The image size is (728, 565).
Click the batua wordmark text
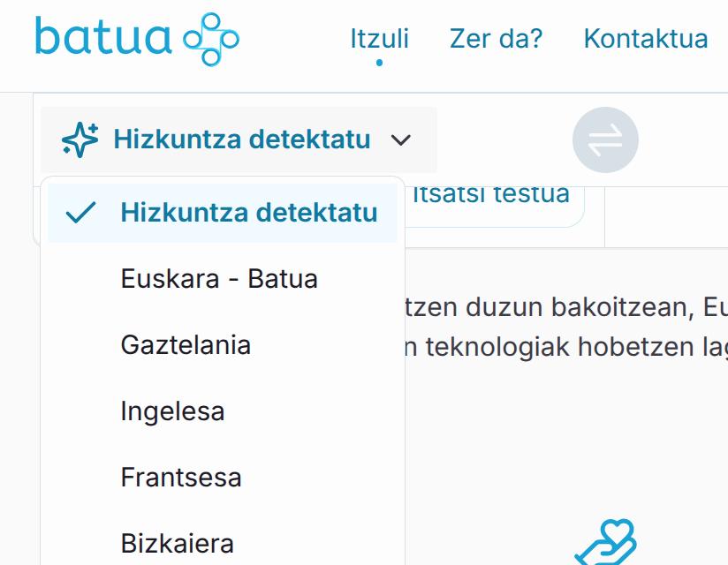[x=102, y=38]
